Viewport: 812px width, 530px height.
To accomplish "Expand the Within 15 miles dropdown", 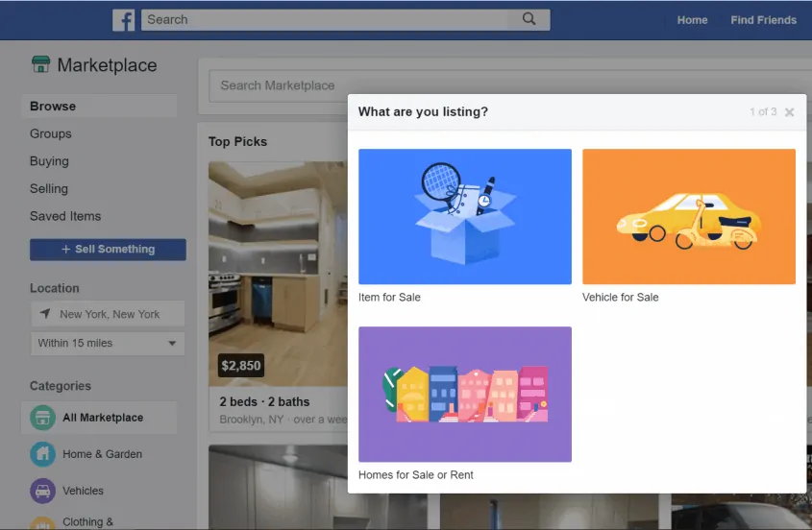I will tap(108, 344).
